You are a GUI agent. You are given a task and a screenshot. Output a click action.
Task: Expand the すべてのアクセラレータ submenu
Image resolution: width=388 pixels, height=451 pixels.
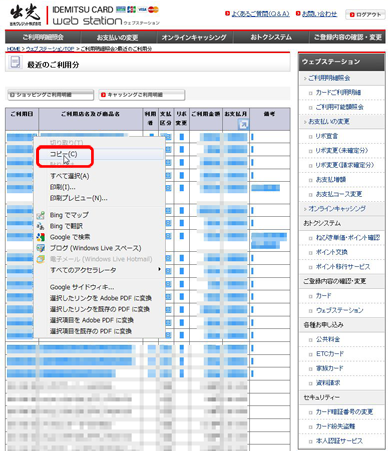pos(100,270)
